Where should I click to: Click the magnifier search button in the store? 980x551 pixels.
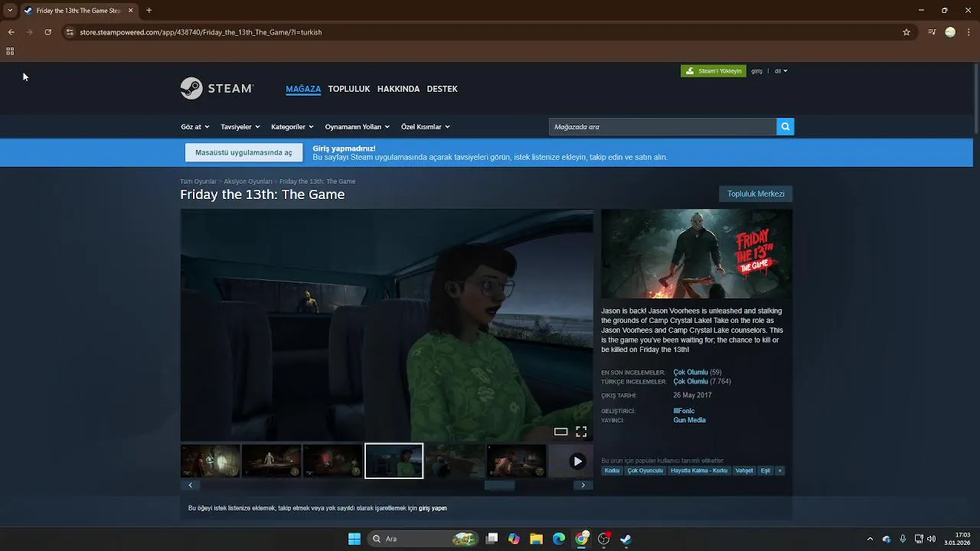pos(785,127)
